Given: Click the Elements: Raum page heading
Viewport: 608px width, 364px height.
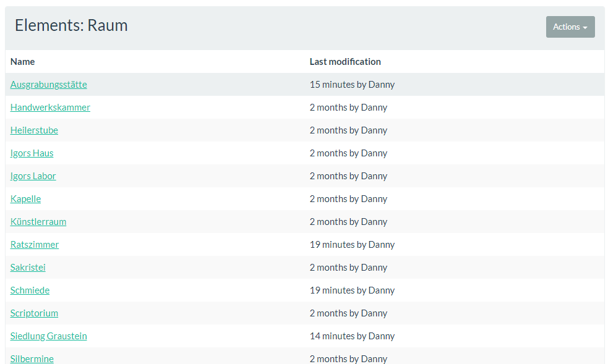Looking at the screenshot, I should tap(71, 25).
